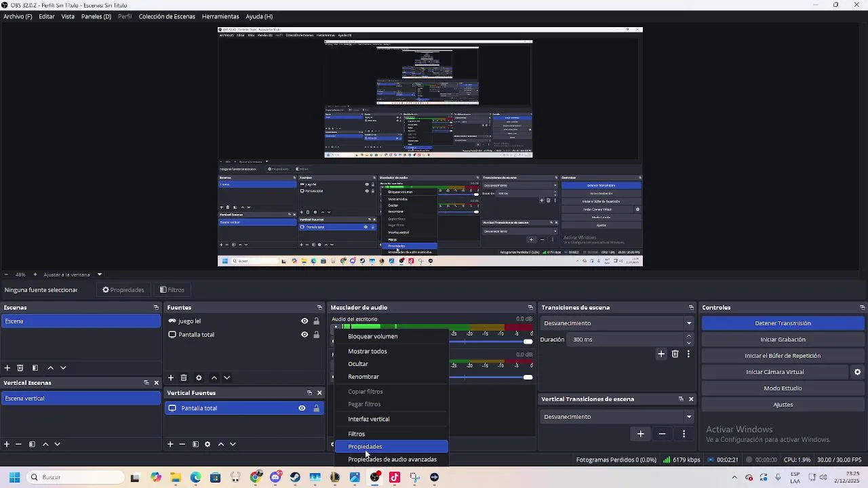Move scene down in Escenas panel
This screenshot has width=868, height=488.
click(x=63, y=367)
